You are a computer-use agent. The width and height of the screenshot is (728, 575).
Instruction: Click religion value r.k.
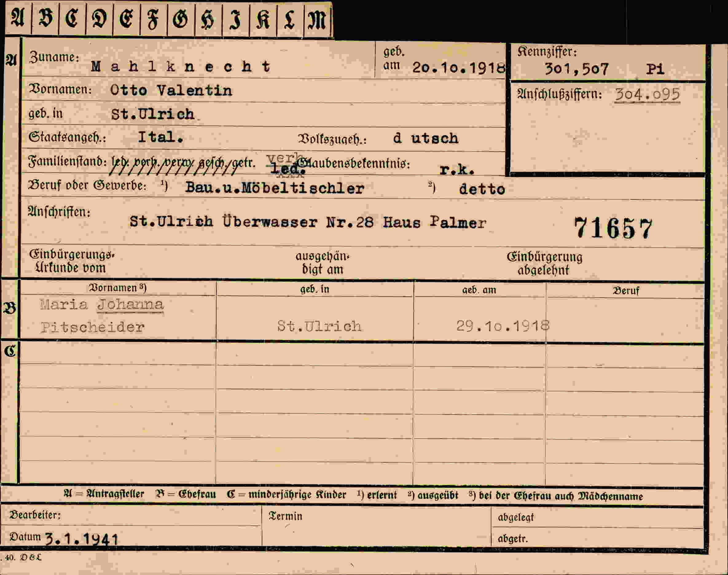tap(457, 170)
